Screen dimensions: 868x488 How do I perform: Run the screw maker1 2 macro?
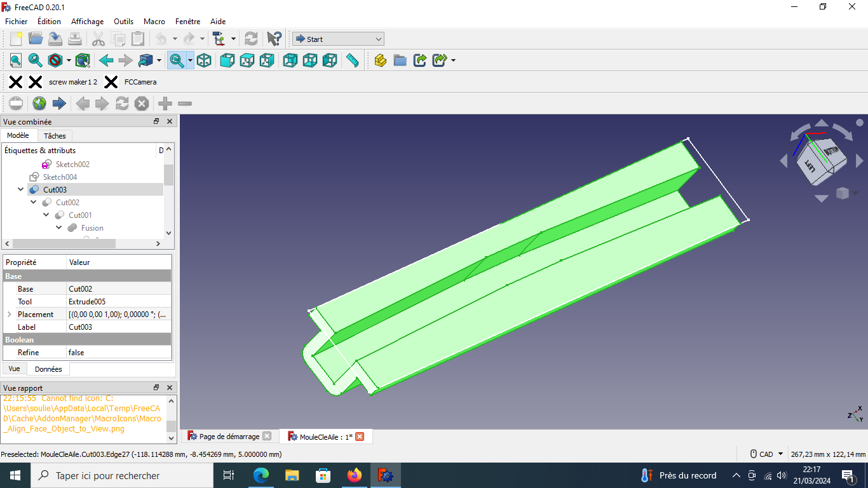click(x=73, y=82)
